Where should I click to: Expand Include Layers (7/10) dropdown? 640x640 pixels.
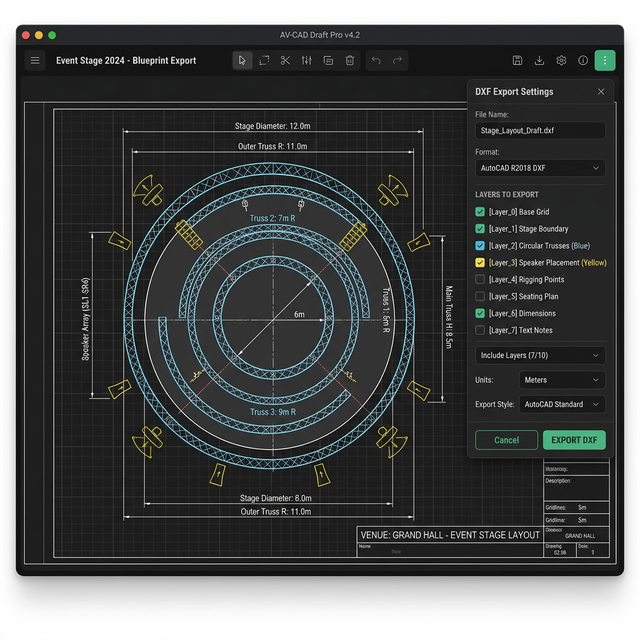[540, 356]
